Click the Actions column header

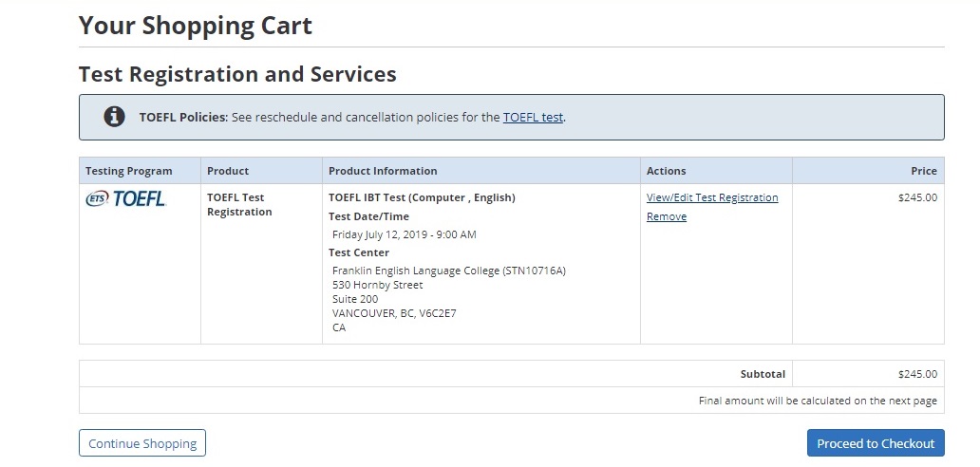[666, 171]
